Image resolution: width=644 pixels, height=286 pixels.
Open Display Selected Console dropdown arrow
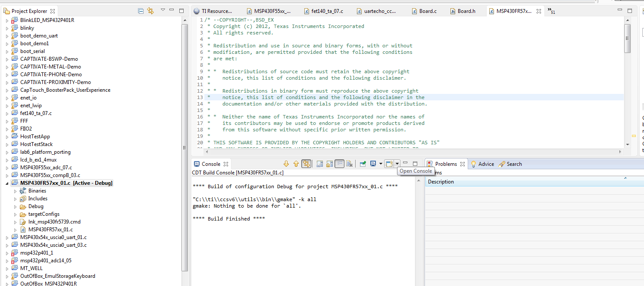click(381, 164)
